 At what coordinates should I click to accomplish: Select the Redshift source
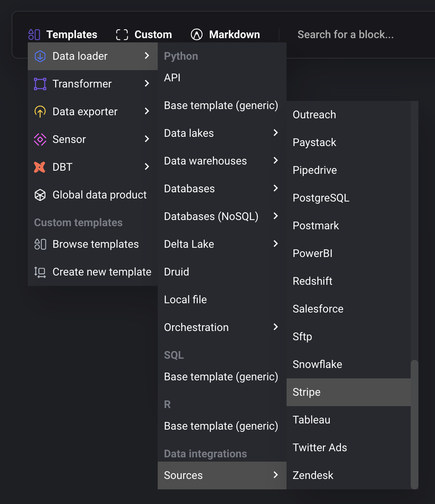349,281
